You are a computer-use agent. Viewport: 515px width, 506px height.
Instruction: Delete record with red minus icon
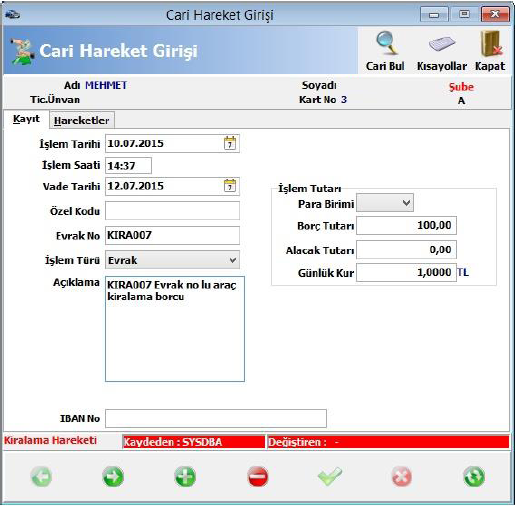[258, 476]
